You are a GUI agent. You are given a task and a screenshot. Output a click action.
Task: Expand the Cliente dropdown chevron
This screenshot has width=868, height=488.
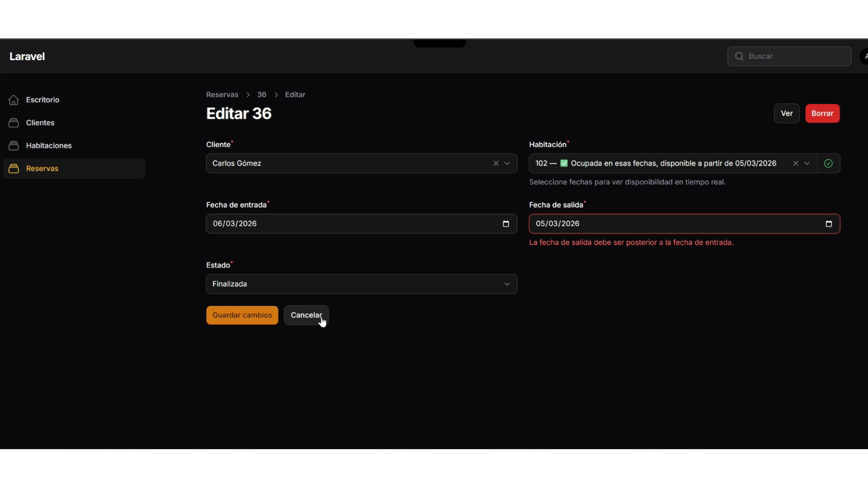point(507,164)
